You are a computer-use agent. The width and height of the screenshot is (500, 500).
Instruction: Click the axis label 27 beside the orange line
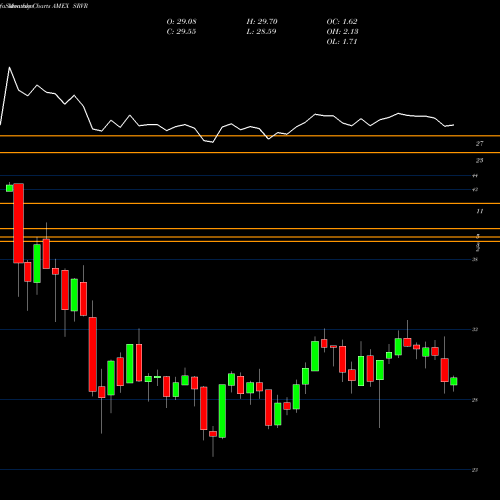click(x=479, y=144)
